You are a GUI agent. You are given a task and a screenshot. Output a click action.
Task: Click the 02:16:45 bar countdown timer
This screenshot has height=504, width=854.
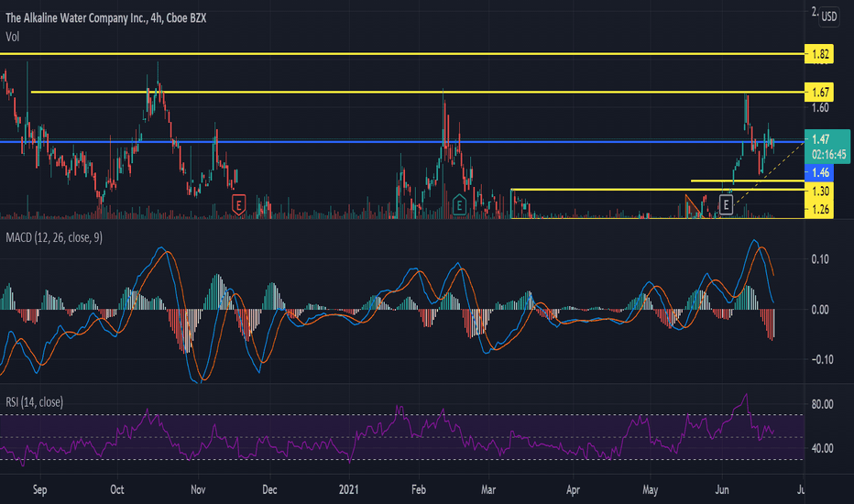click(x=829, y=155)
